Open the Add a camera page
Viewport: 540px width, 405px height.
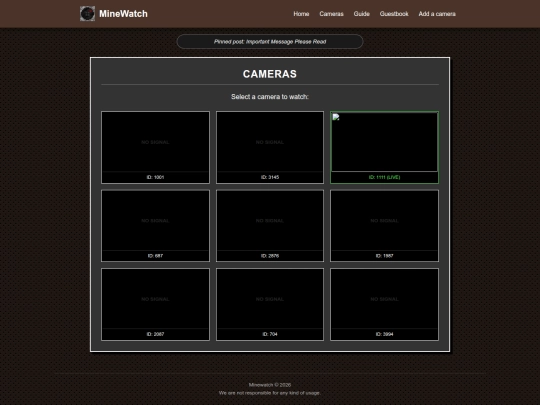pos(437,14)
